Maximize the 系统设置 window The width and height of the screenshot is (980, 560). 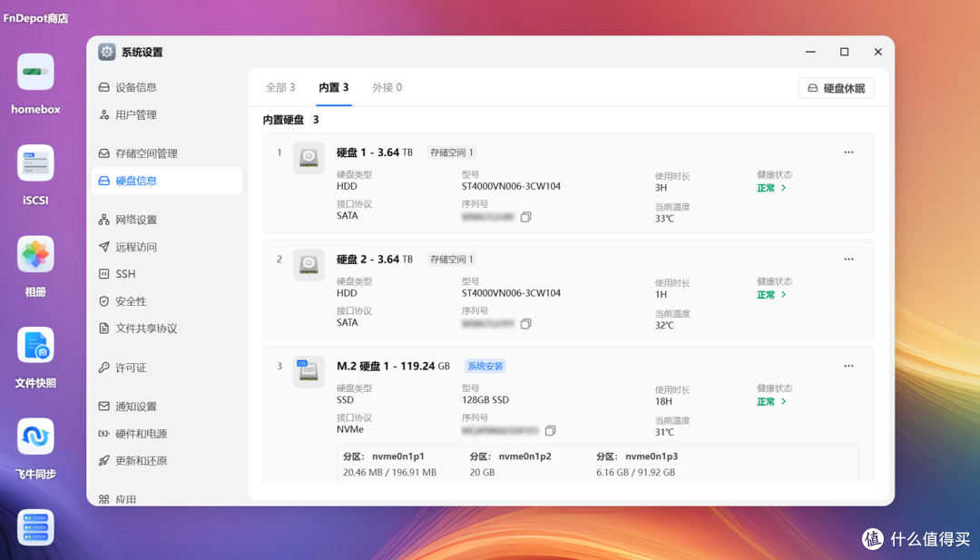click(845, 52)
